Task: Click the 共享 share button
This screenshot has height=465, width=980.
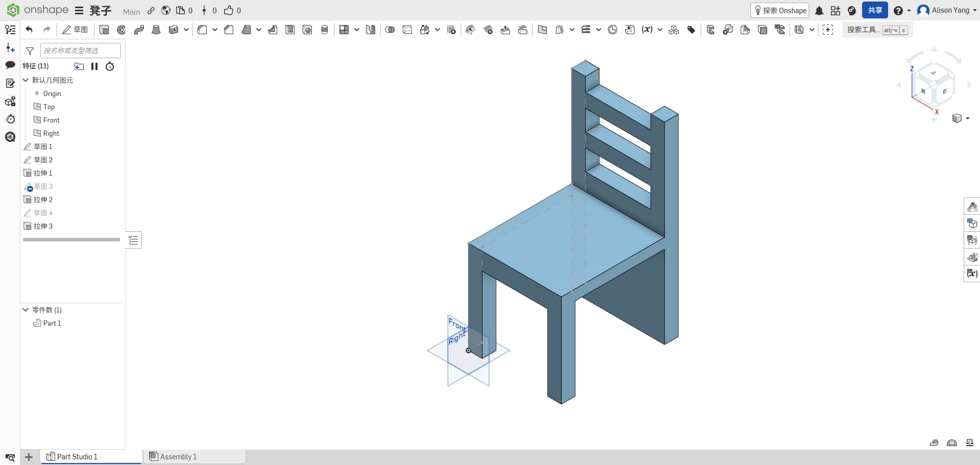Action: tap(875, 10)
